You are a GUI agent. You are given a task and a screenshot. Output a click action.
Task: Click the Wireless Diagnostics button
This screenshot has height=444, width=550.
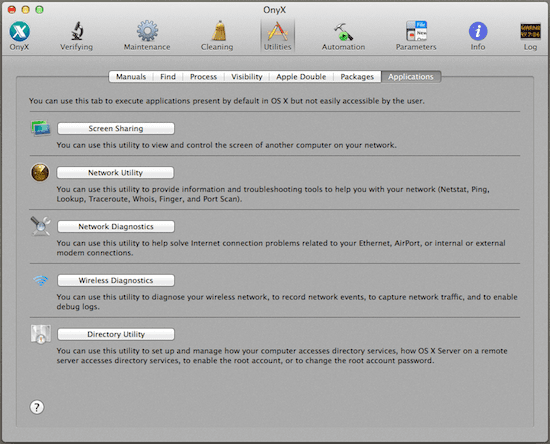tap(116, 281)
